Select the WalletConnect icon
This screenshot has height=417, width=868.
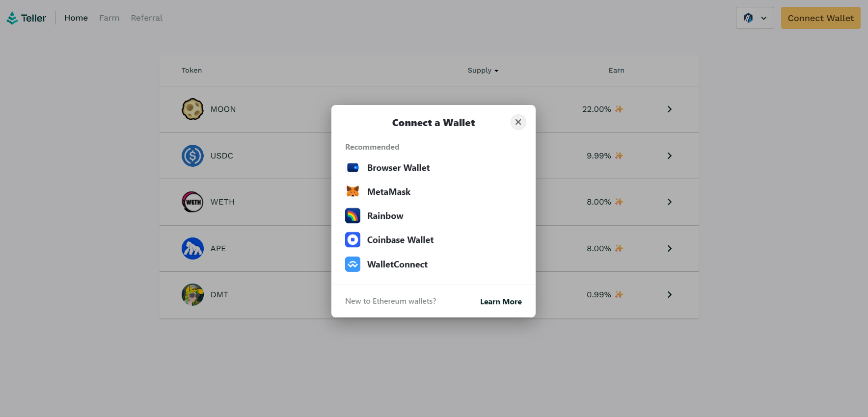pyautogui.click(x=353, y=264)
